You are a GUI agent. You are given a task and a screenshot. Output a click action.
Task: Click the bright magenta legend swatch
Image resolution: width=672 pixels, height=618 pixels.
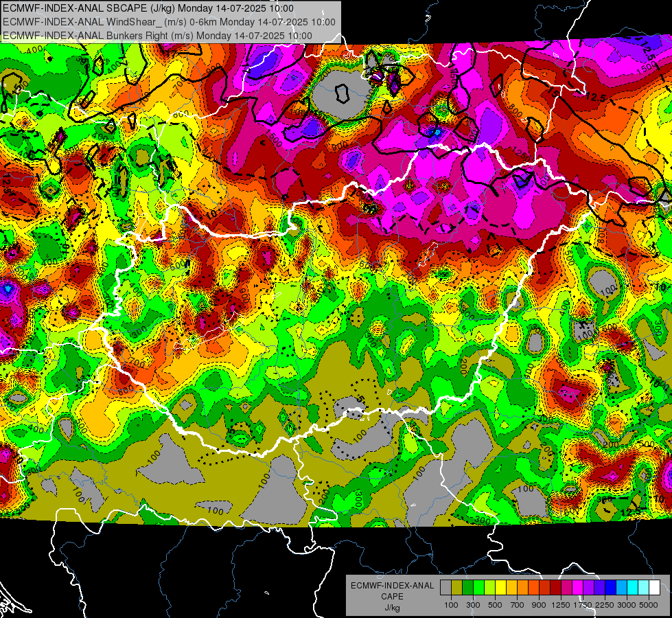(578, 587)
